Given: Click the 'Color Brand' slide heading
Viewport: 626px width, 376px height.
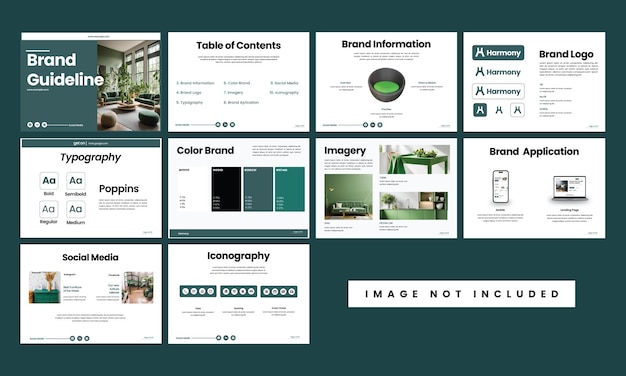Looking at the screenshot, I should click(205, 150).
